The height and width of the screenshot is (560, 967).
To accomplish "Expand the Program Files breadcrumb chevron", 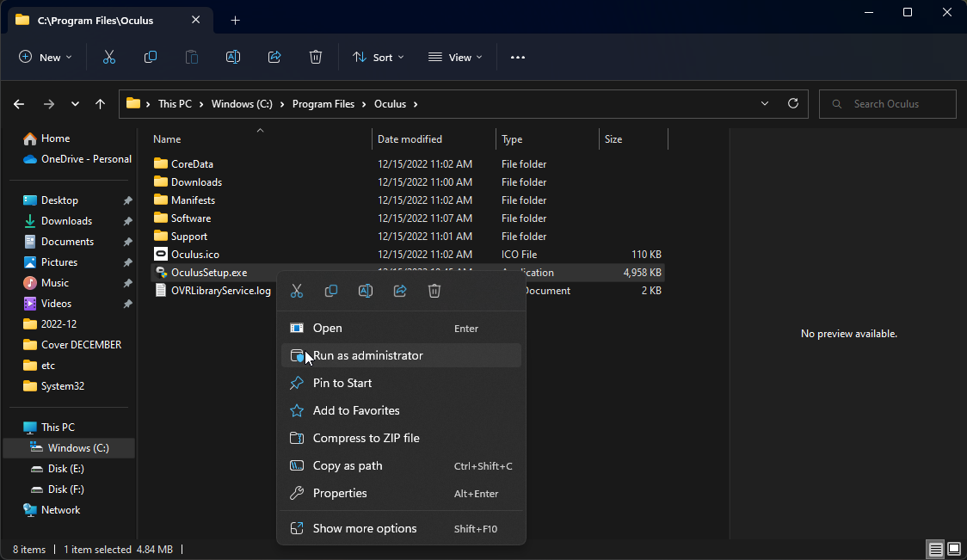I will pos(365,104).
